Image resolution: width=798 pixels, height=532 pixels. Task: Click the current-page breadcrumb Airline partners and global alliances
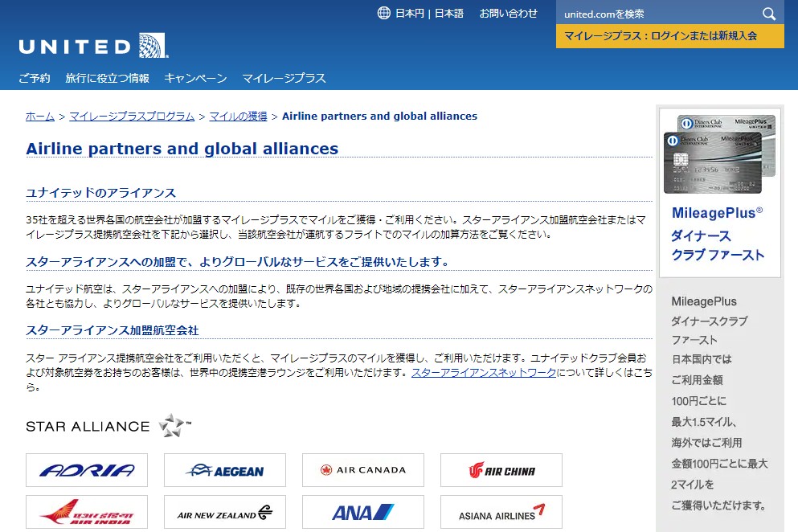(379, 116)
